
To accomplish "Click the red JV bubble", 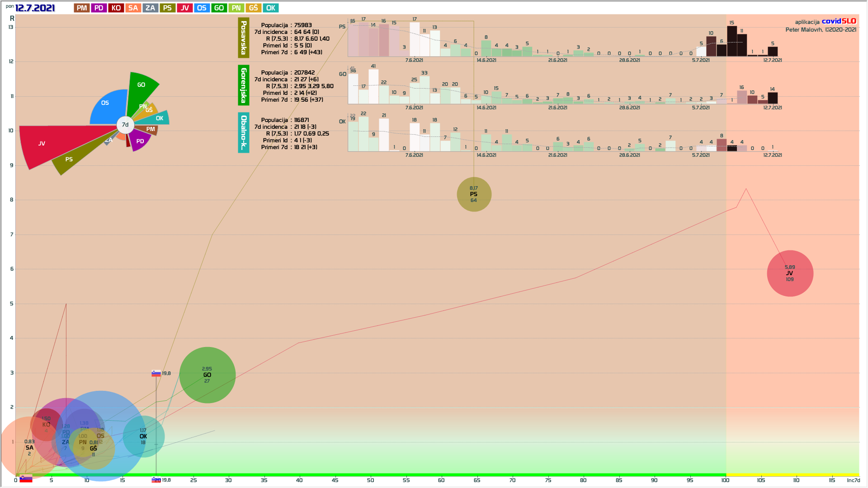I will 790,273.
